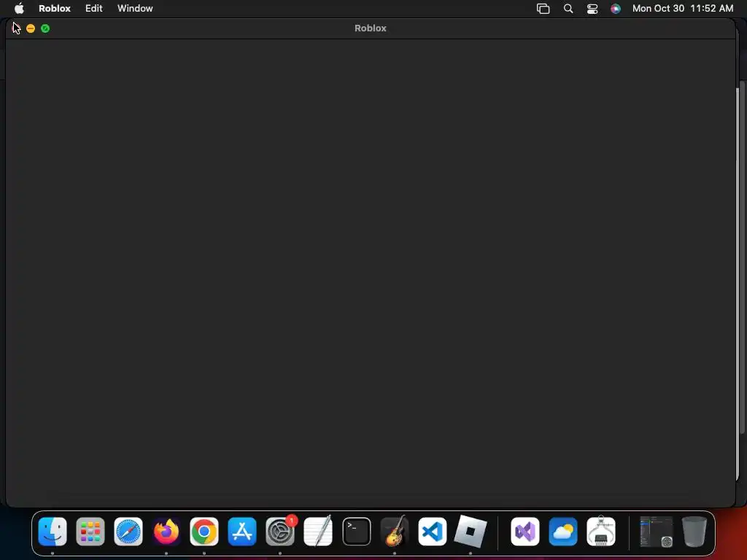Screen dimensions: 747x560
Task: Open the Window menu
Action: pos(135,8)
